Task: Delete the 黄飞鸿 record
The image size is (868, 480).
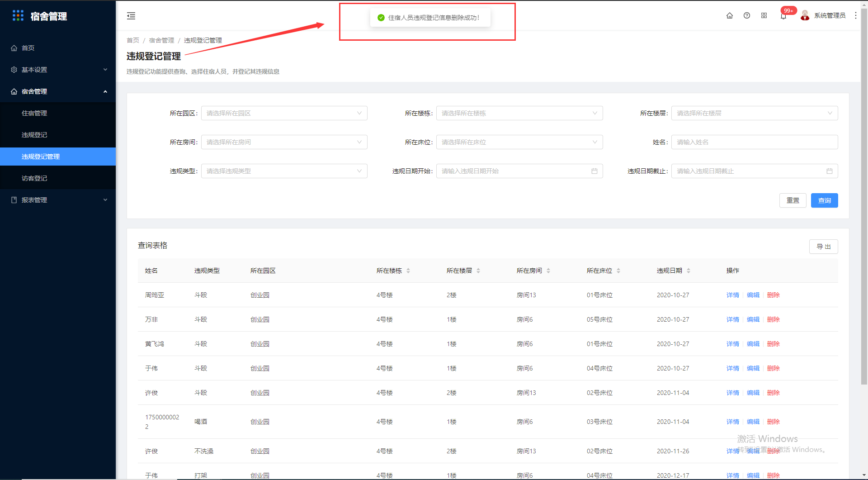Action: [x=774, y=344]
